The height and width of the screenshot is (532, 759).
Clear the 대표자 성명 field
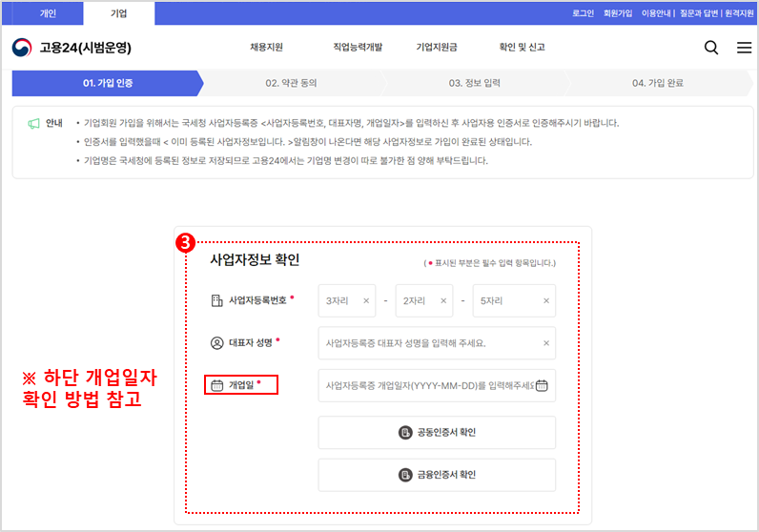(x=546, y=343)
